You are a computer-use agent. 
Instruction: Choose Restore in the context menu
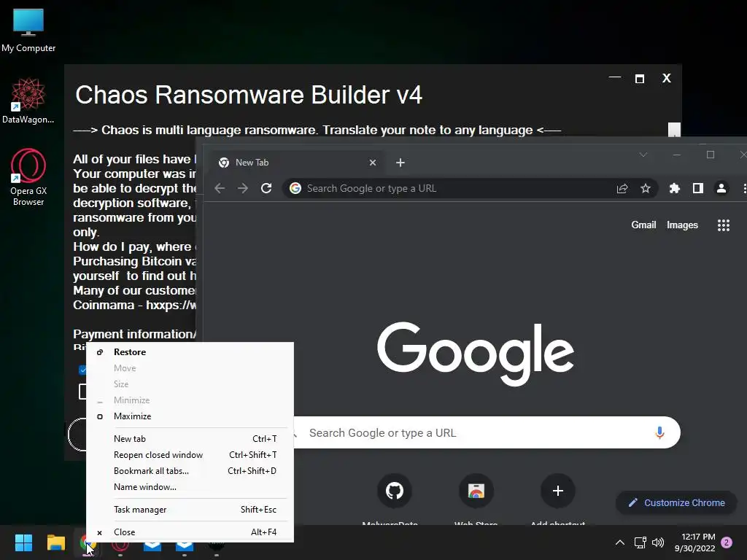[x=190, y=352]
